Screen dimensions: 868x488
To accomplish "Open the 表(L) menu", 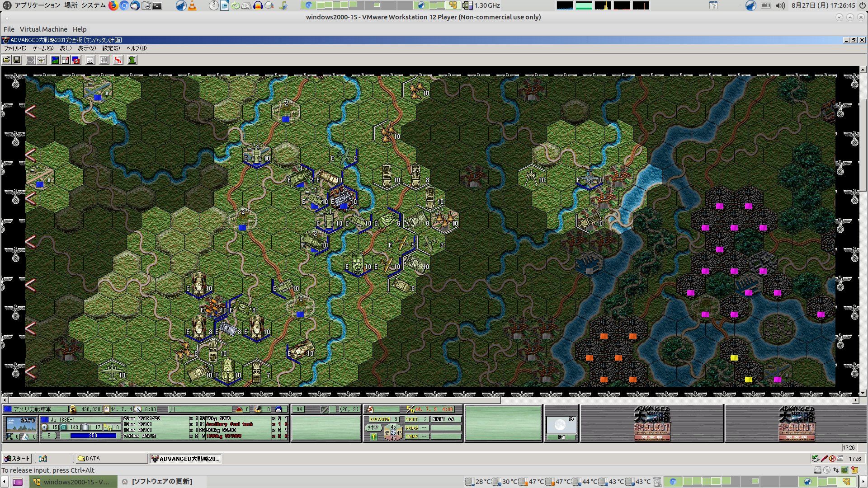I will 66,48.
